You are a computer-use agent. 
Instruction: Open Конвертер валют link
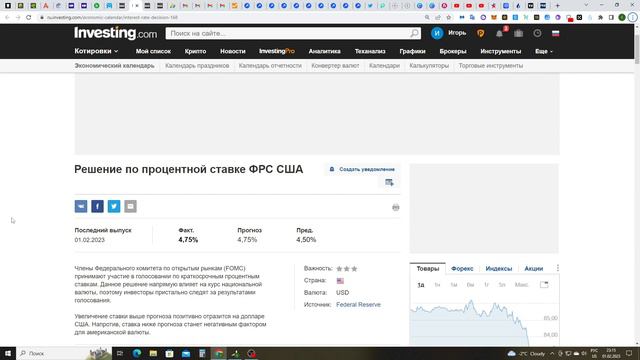335,66
